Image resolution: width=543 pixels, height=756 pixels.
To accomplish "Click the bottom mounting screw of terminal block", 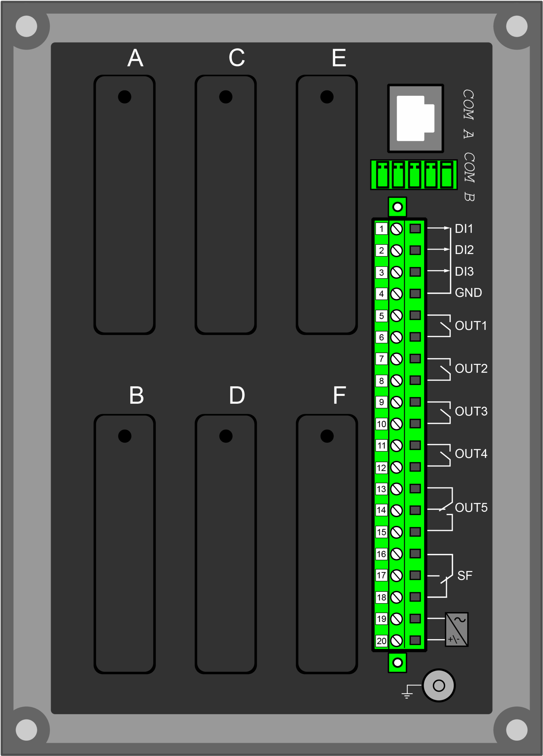I will (397, 663).
